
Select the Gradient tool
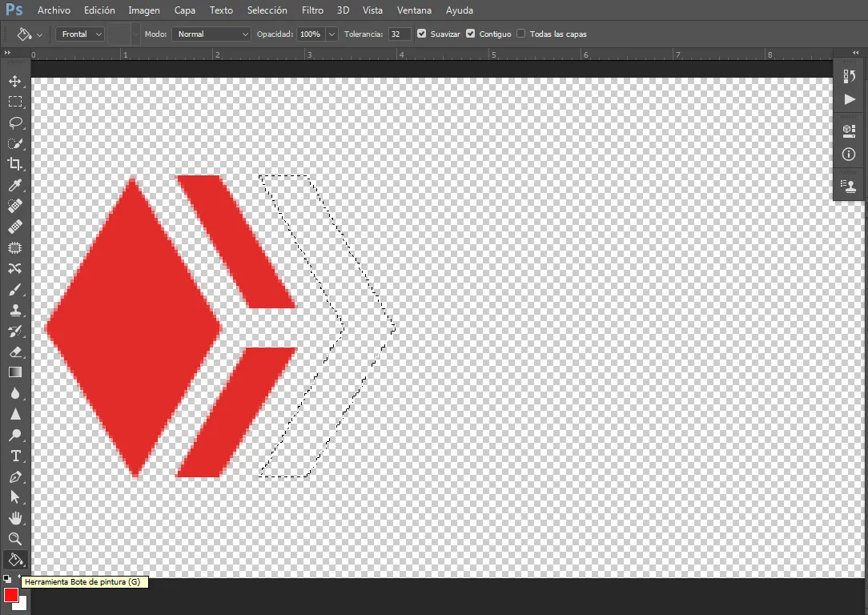click(x=15, y=372)
